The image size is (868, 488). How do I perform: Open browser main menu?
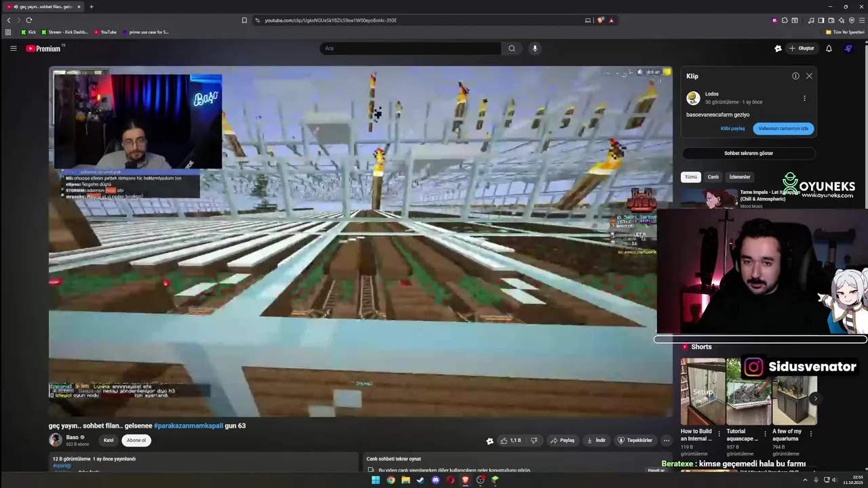(x=861, y=20)
